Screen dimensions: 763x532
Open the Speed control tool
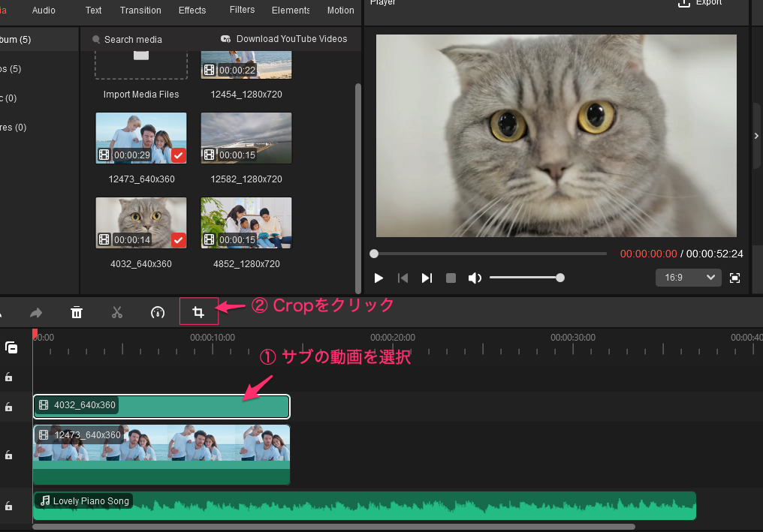[x=158, y=312]
